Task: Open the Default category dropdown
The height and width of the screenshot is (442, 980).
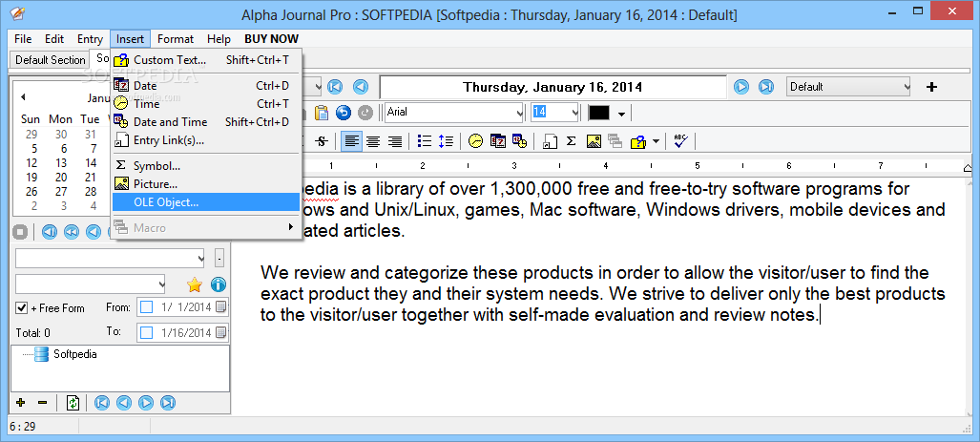Action: [x=848, y=87]
